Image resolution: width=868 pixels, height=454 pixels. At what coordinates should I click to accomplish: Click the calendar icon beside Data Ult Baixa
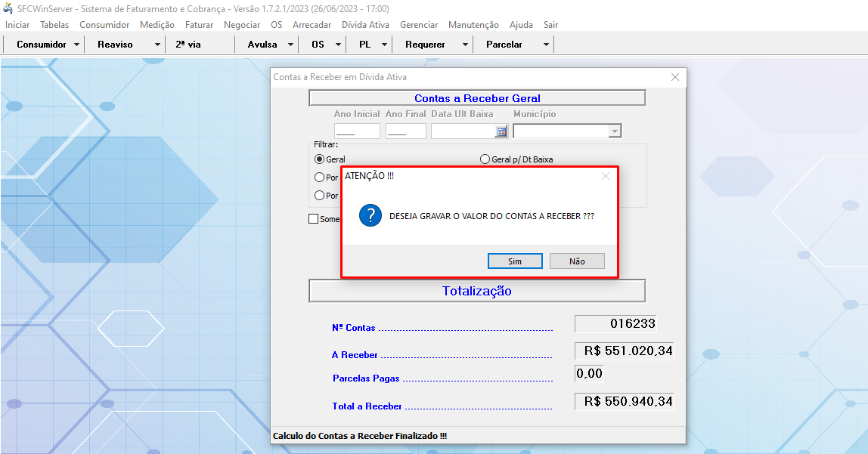click(501, 131)
